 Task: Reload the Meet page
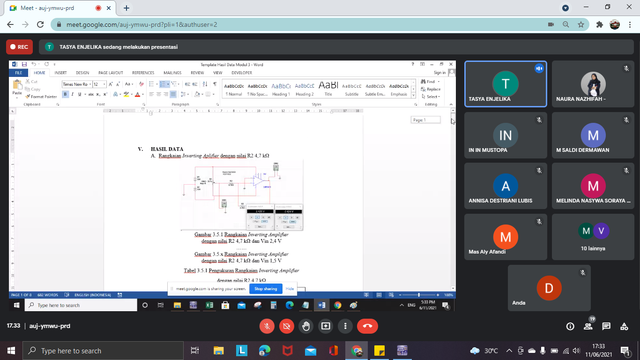[x=40, y=24]
